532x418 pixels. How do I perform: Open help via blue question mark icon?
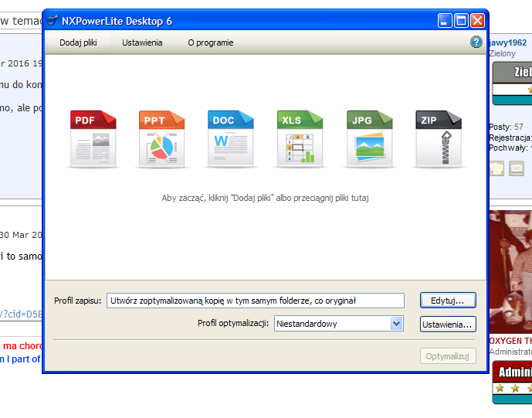(476, 42)
